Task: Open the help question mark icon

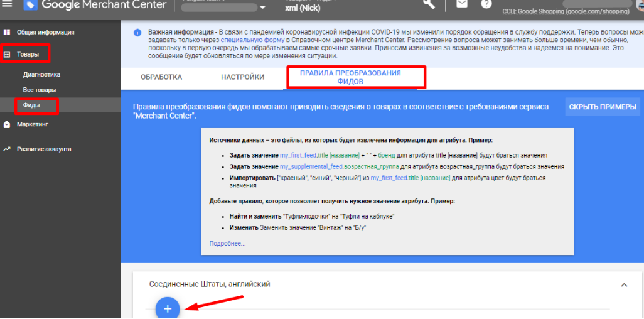Action: (486, 4)
